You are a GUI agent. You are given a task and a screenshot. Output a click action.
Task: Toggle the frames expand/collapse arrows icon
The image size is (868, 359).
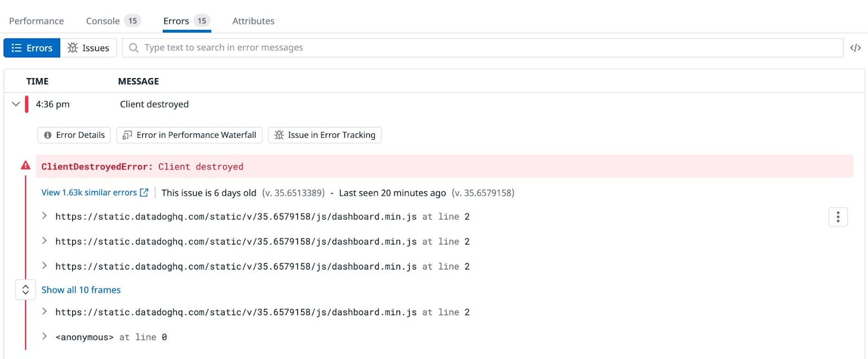[x=25, y=290]
